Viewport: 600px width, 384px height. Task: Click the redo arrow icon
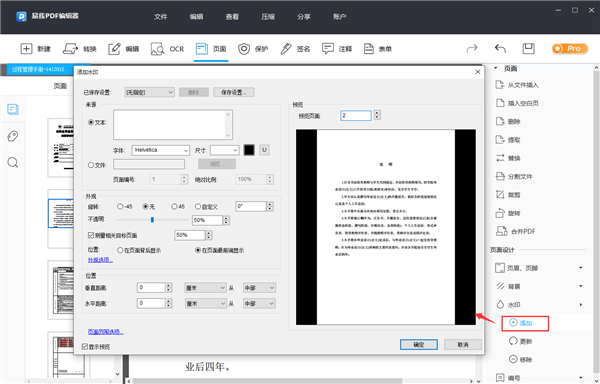click(x=472, y=48)
